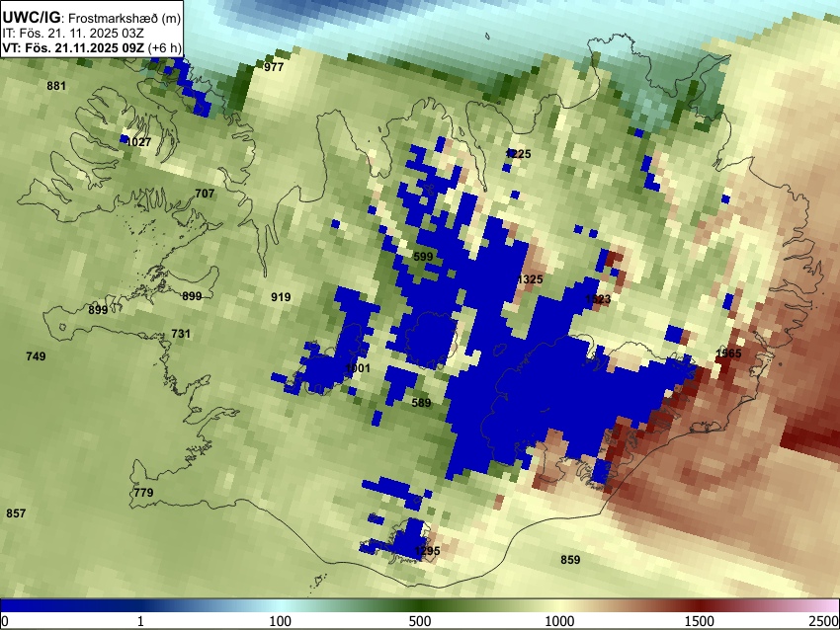Screen dimensions: 840x630
Task: Click the map value 1225
Action: coord(518,154)
